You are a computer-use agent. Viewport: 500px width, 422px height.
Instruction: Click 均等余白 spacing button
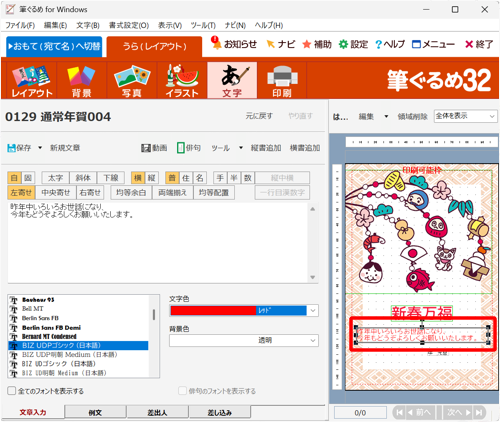pyautogui.click(x=131, y=193)
